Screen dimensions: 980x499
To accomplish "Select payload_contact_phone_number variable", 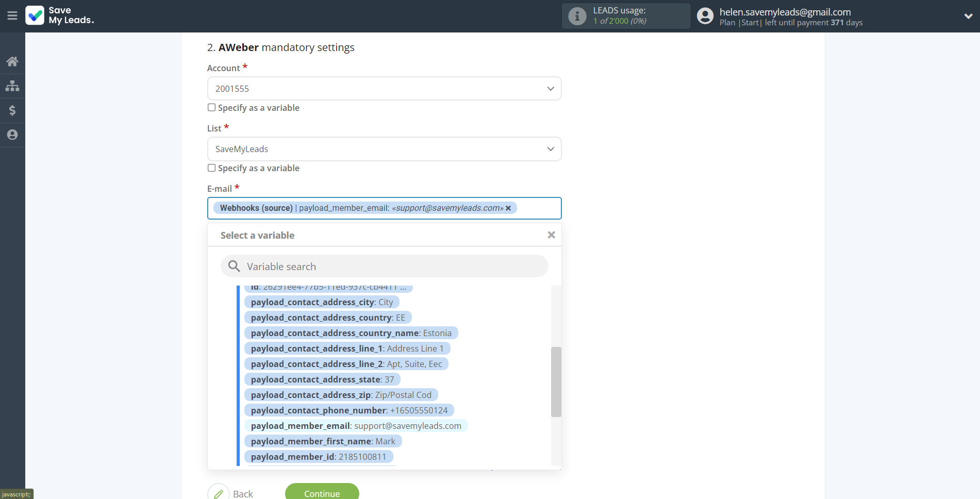I will (x=349, y=410).
